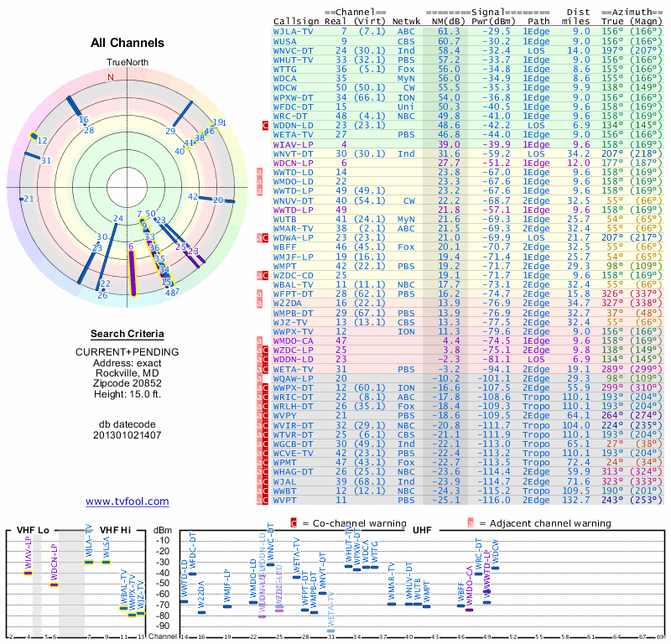
Task: Select the WVPT row at table bottom
Action: pyautogui.click(x=468, y=501)
